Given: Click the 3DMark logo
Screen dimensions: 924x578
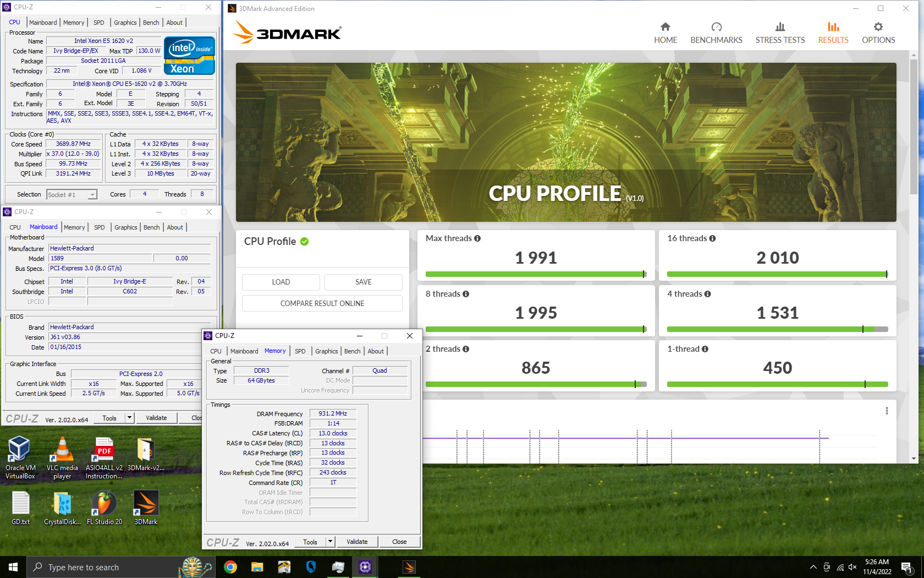Looking at the screenshot, I should [287, 32].
